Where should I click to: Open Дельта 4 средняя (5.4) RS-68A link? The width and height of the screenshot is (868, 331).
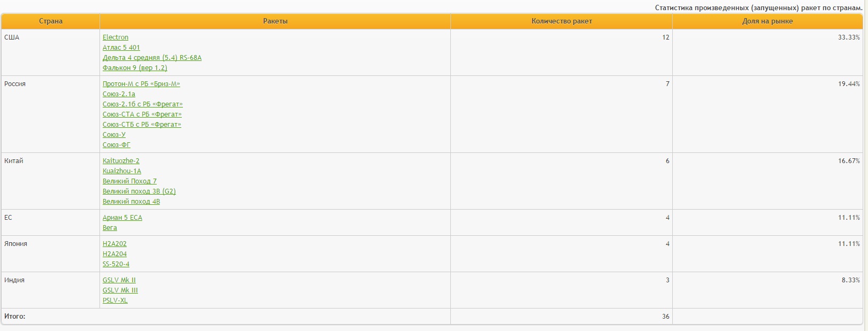[152, 58]
